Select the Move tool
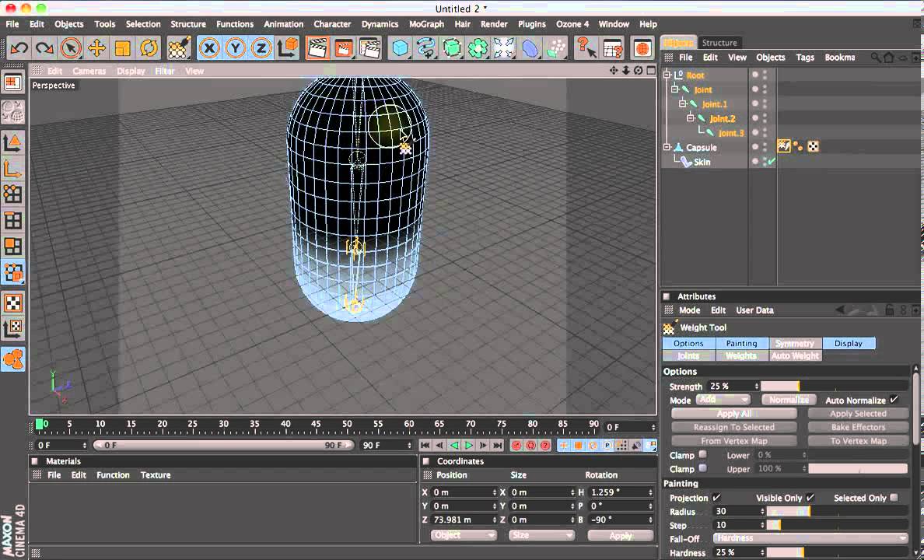924x560 pixels. 96,48
